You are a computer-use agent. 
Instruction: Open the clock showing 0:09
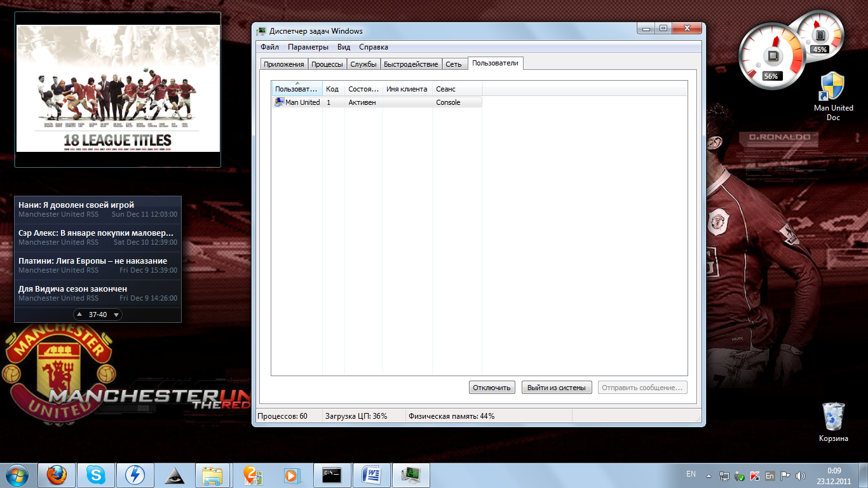click(x=834, y=475)
